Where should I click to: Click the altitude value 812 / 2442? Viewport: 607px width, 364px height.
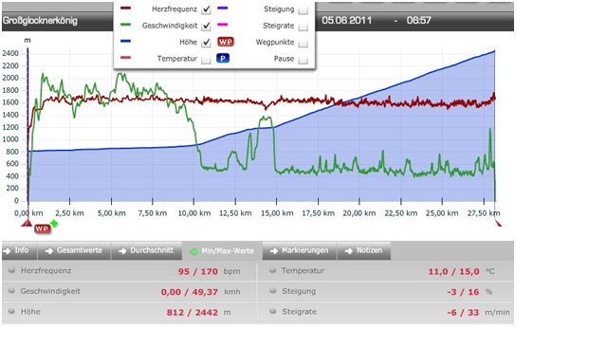click(193, 313)
